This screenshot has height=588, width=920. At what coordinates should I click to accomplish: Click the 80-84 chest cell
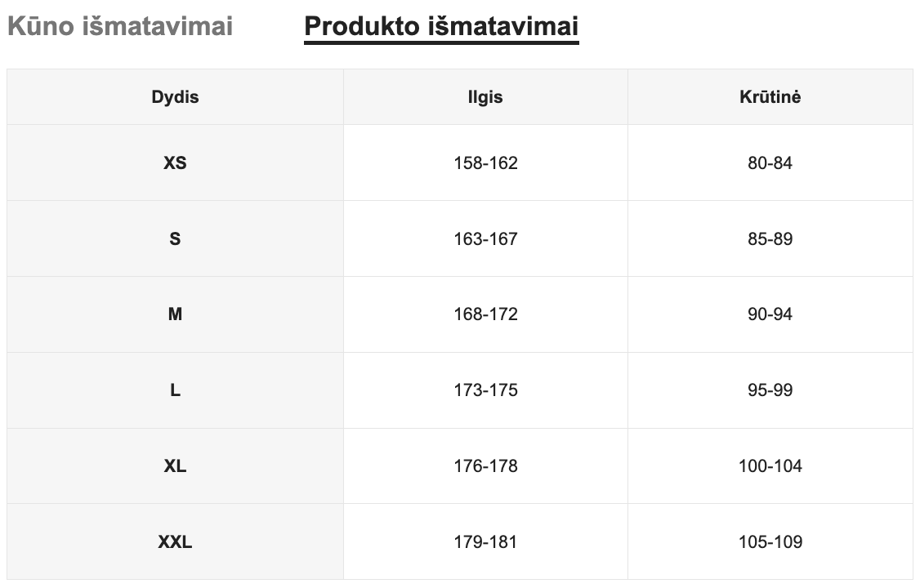pyautogui.click(x=770, y=163)
